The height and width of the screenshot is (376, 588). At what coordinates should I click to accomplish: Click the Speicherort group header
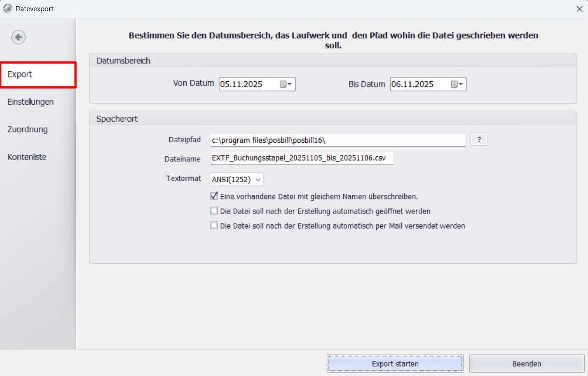pos(332,119)
